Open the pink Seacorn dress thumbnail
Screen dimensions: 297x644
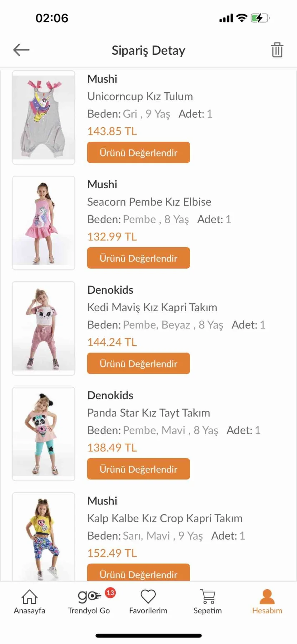(44, 223)
